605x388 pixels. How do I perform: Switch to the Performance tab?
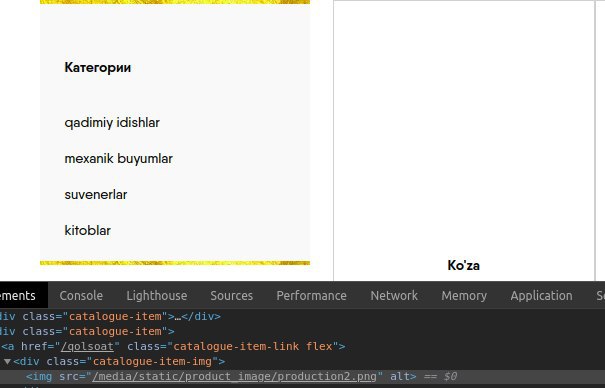[311, 295]
